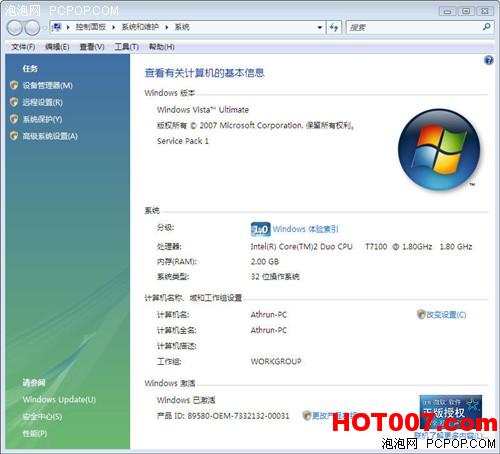Click the genuine Microsoft software badge
Viewport: 500px width, 454px height.
click(x=451, y=413)
